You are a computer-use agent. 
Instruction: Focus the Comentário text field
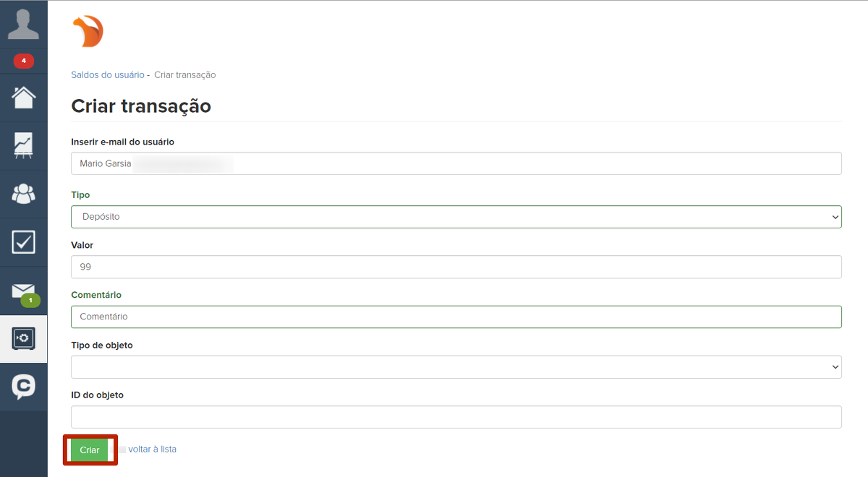click(x=456, y=317)
